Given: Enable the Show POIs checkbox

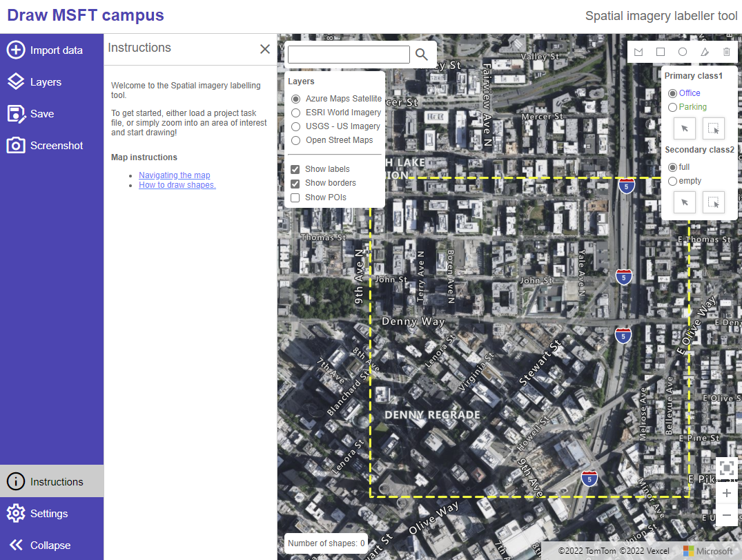Looking at the screenshot, I should [x=295, y=197].
